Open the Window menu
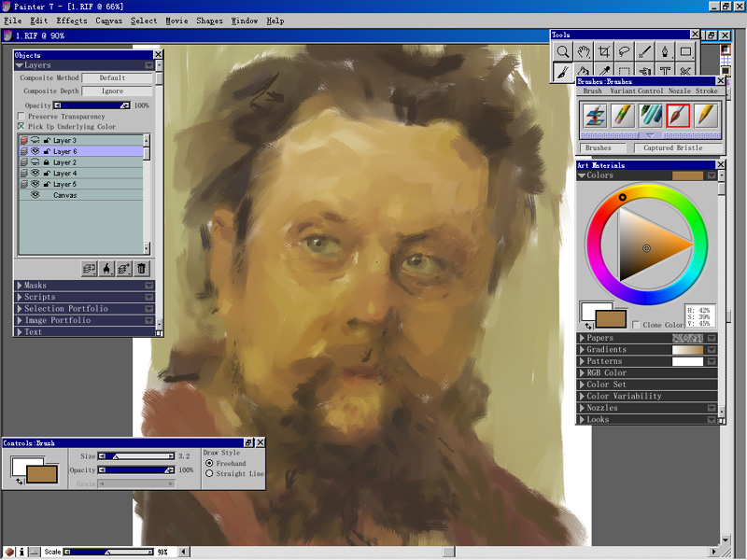The height and width of the screenshot is (560, 747). click(x=245, y=21)
